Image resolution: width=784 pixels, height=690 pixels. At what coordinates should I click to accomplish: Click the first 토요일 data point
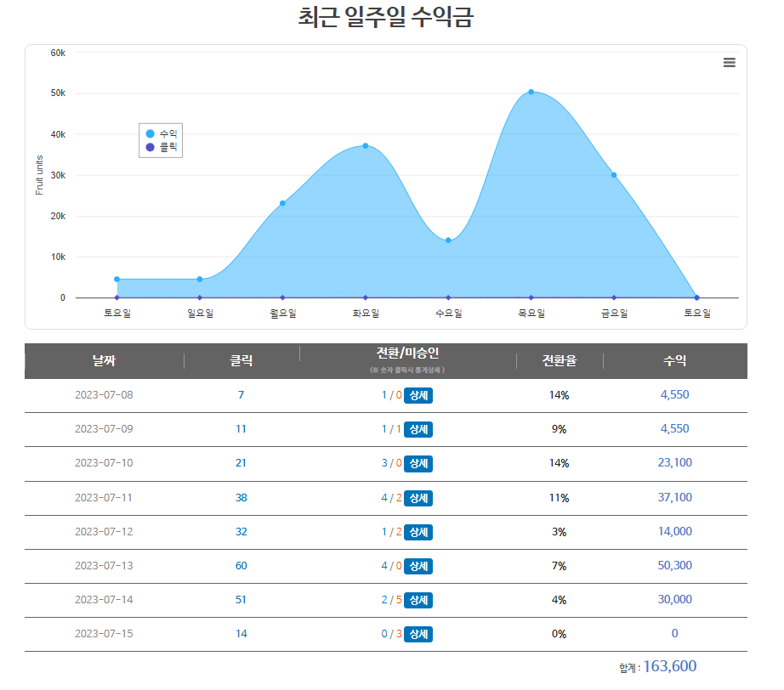tap(117, 278)
